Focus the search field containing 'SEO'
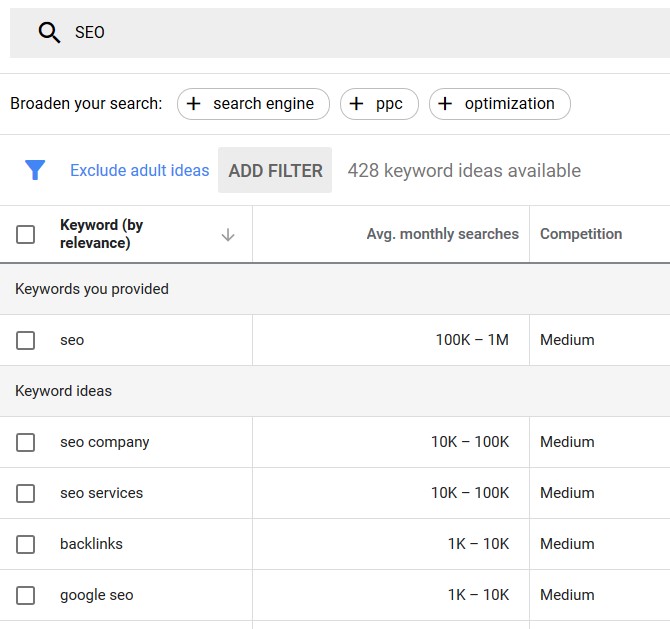The height and width of the screenshot is (629, 670). coord(350,33)
